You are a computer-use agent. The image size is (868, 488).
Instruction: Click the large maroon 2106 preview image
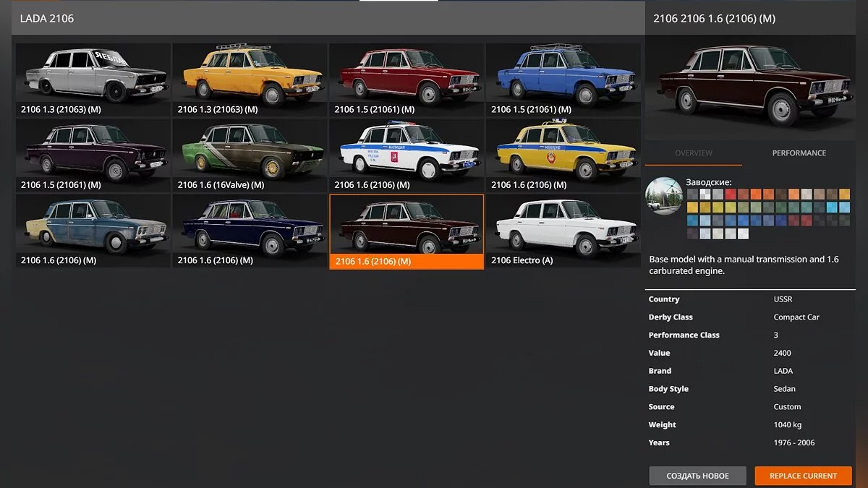pos(750,82)
